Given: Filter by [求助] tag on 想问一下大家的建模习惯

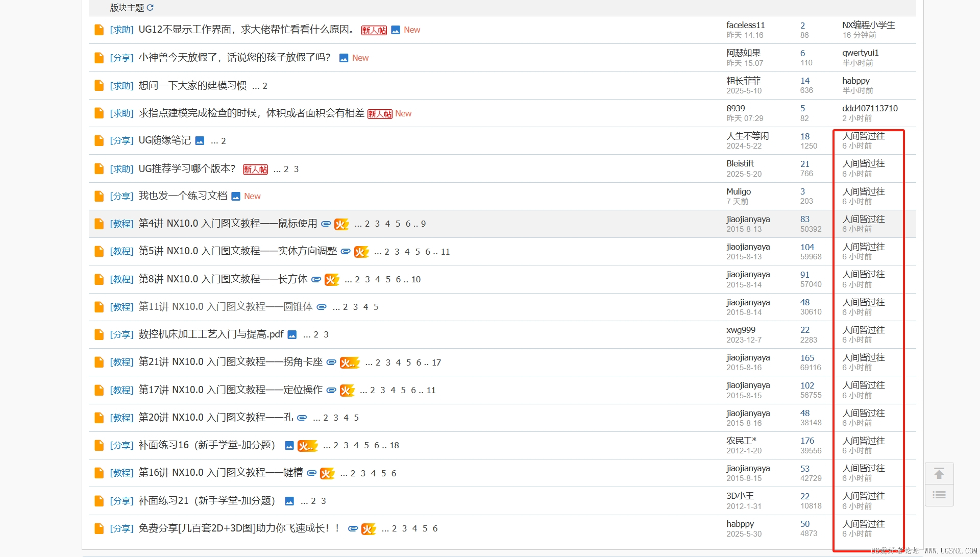Looking at the screenshot, I should [x=121, y=86].
